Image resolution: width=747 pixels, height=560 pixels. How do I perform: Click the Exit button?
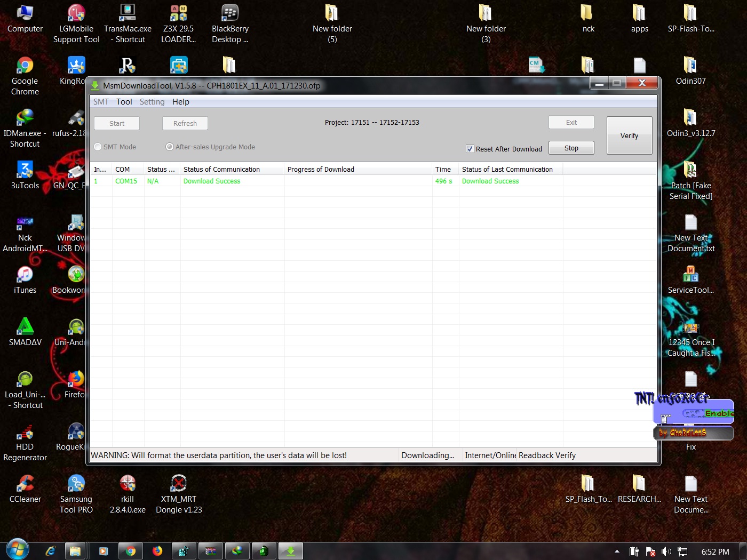click(x=571, y=122)
